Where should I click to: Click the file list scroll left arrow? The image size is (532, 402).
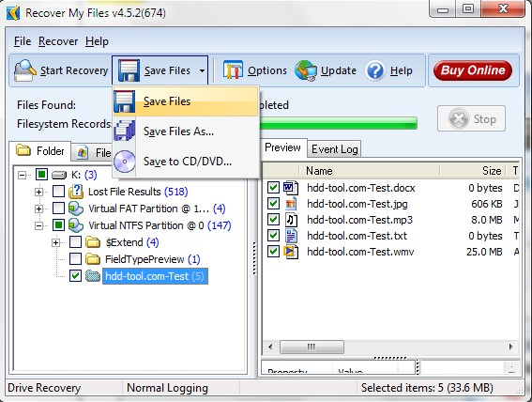click(270, 347)
